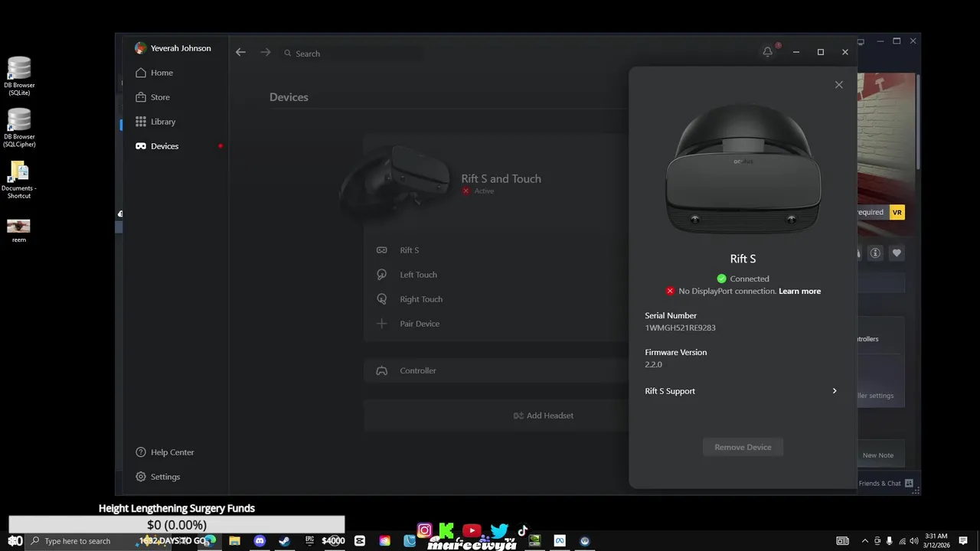Image resolution: width=980 pixels, height=551 pixels.
Task: Click the TikTok overlay icon
Action: [523, 530]
